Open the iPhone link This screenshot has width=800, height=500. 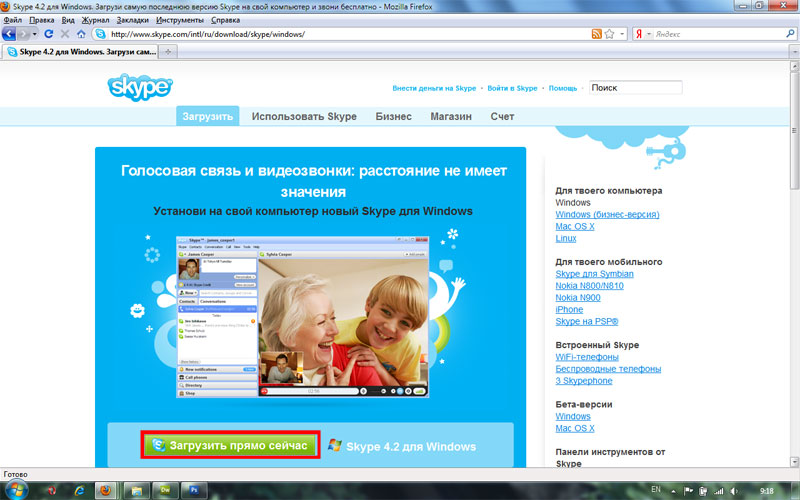[x=569, y=309]
